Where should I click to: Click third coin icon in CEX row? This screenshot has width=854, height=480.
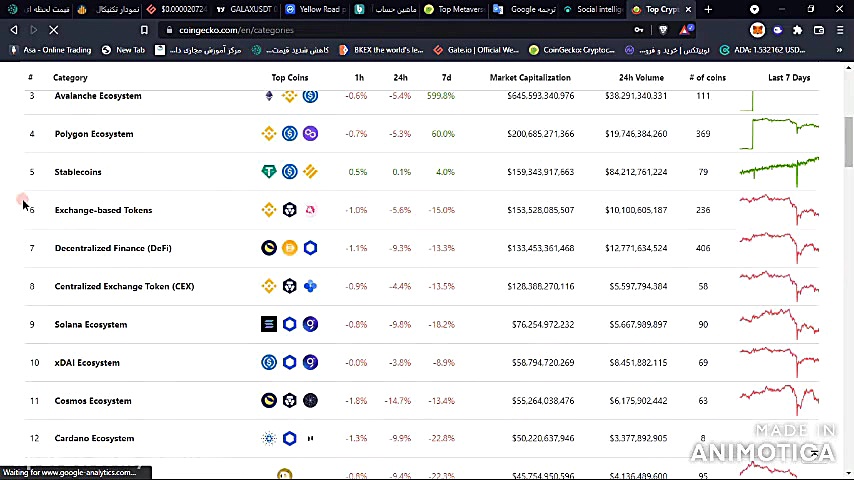pyautogui.click(x=310, y=286)
